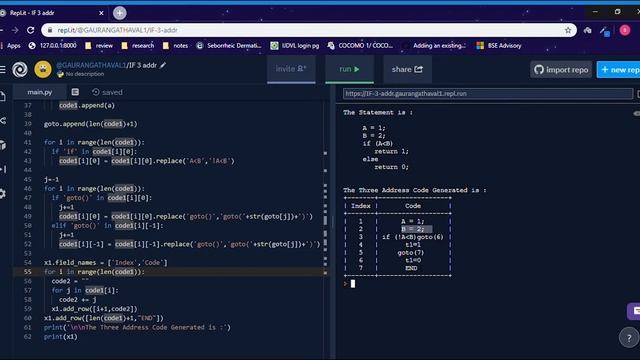Click 'j=-1' code line
The height and width of the screenshot is (360, 640).
[x=51, y=179]
